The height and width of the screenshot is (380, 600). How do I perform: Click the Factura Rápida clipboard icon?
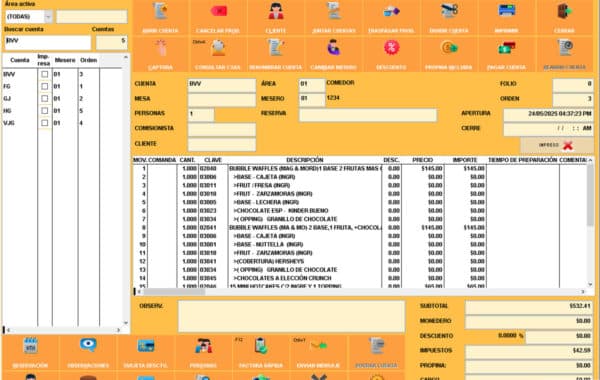[x=261, y=353]
